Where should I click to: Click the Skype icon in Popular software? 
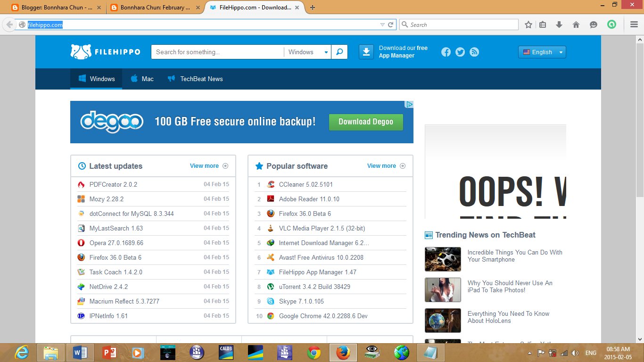pos(271,301)
